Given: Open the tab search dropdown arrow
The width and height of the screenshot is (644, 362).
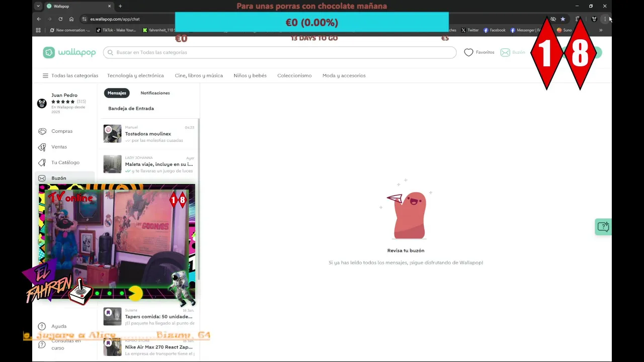Looking at the screenshot, I should pos(38,6).
